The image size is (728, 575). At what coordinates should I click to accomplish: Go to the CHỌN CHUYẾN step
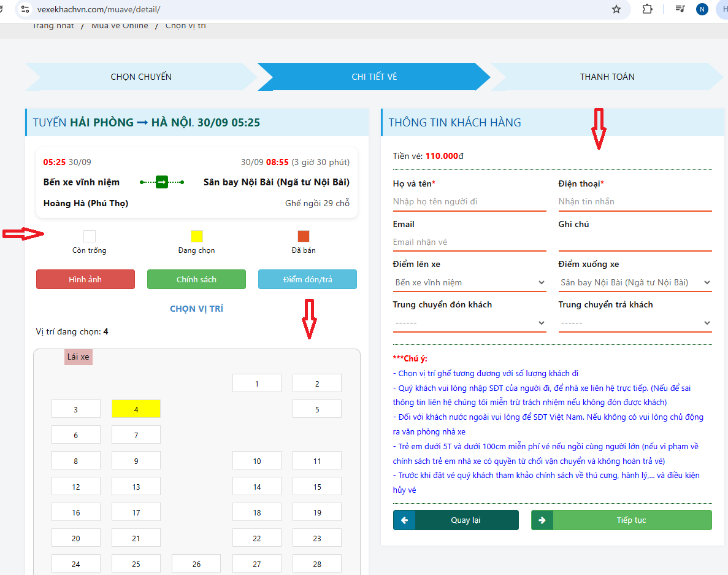(141, 77)
